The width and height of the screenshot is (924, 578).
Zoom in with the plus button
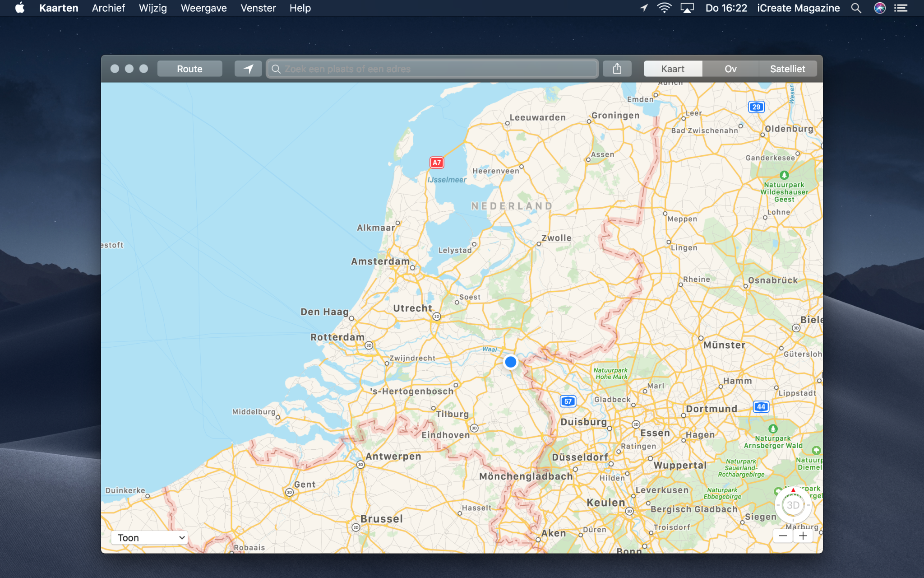point(803,536)
